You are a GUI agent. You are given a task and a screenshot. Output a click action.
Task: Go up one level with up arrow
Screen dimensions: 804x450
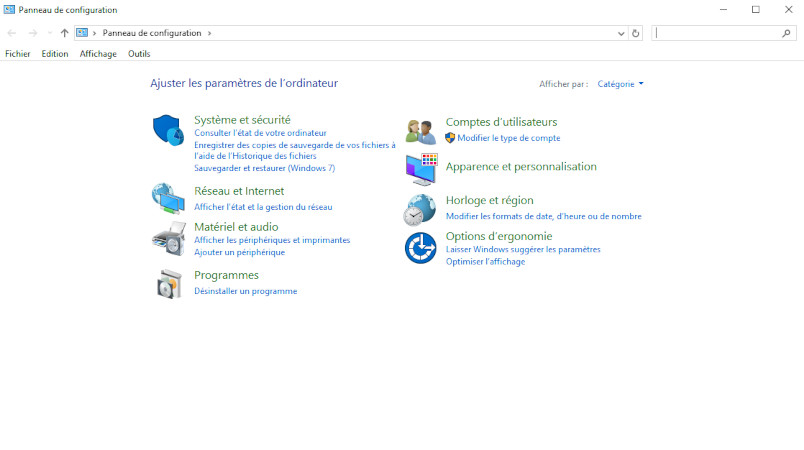(x=65, y=33)
